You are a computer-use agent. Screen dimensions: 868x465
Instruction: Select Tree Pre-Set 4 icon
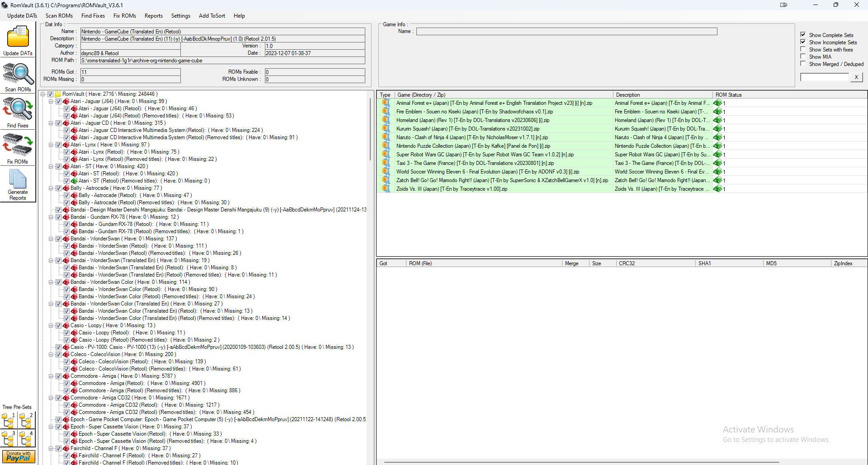click(x=27, y=438)
